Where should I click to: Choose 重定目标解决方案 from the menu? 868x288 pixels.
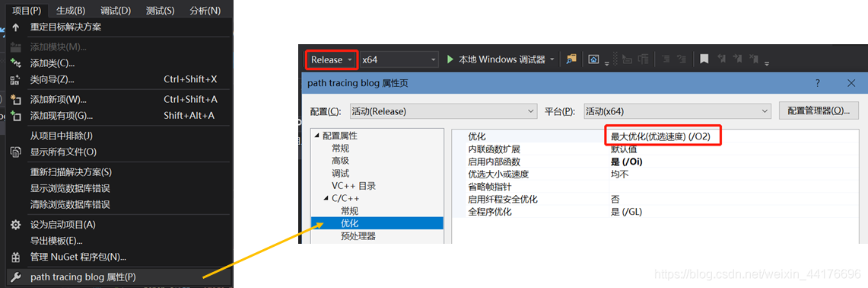(119, 27)
